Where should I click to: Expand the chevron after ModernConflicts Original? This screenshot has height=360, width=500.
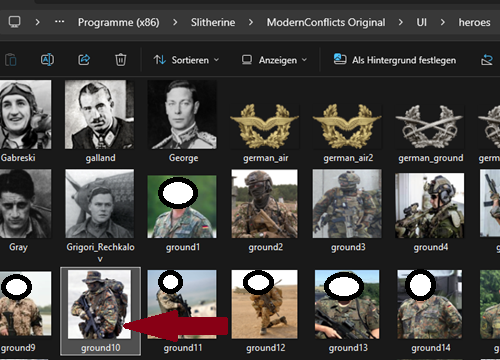401,22
